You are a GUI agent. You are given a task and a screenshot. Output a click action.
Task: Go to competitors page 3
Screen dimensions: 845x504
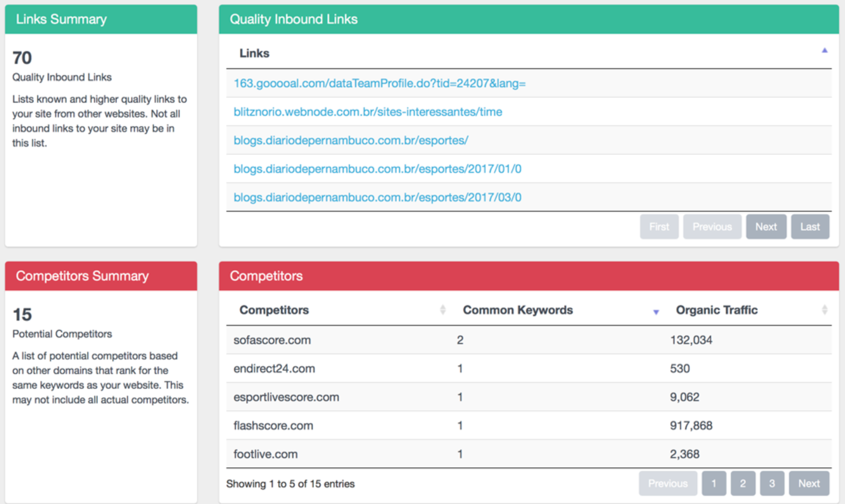(x=772, y=484)
